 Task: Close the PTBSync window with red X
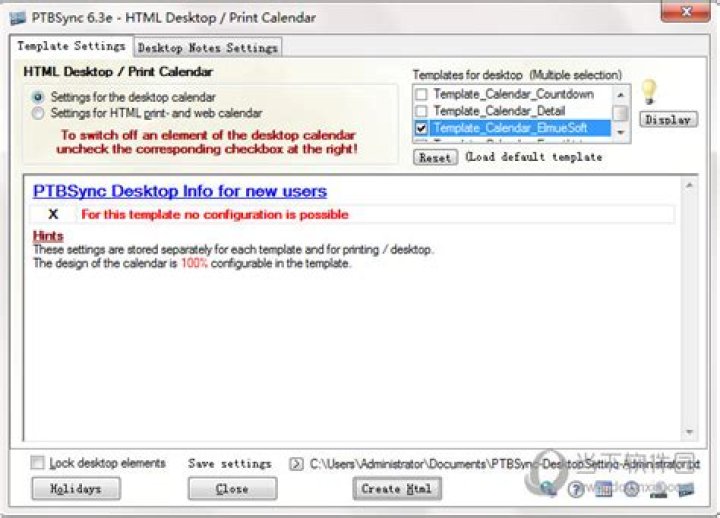click(x=686, y=11)
